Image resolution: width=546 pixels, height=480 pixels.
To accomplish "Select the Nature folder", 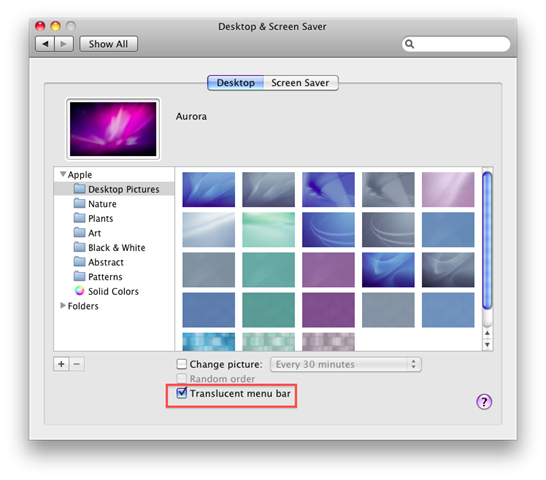I will click(95, 204).
